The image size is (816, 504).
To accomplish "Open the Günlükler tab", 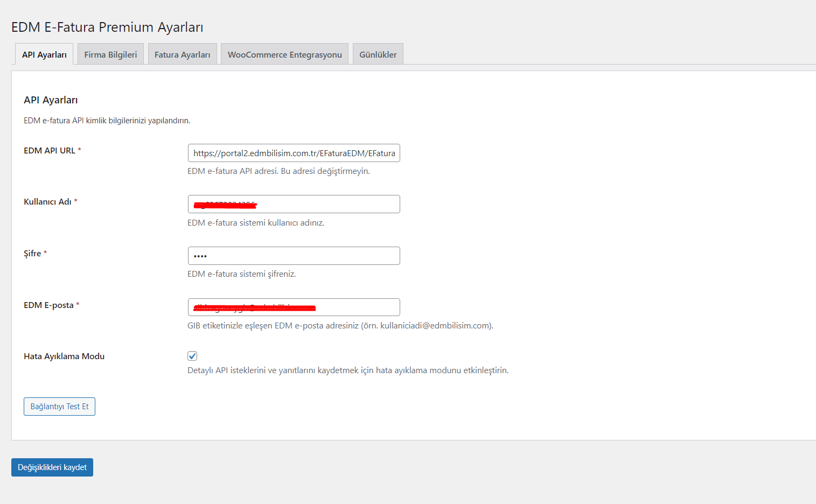I will coord(378,54).
